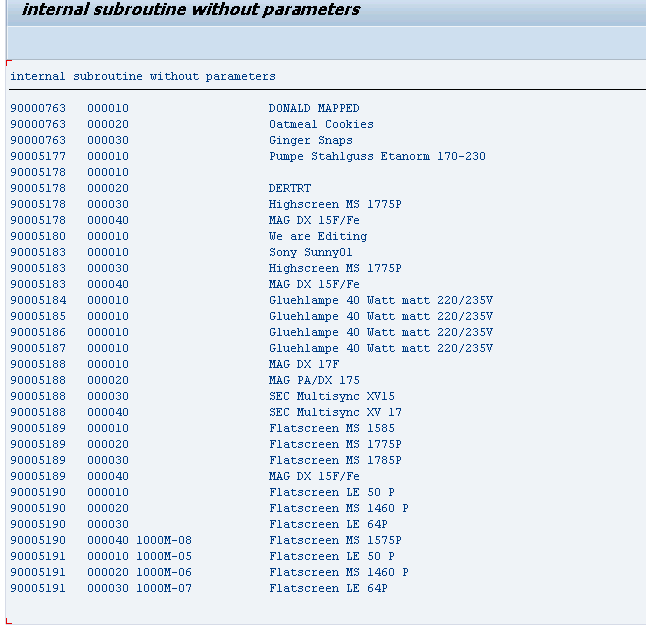Select 'Flatscreen MS 1575P' description
The height and width of the screenshot is (634, 646).
tap(335, 540)
